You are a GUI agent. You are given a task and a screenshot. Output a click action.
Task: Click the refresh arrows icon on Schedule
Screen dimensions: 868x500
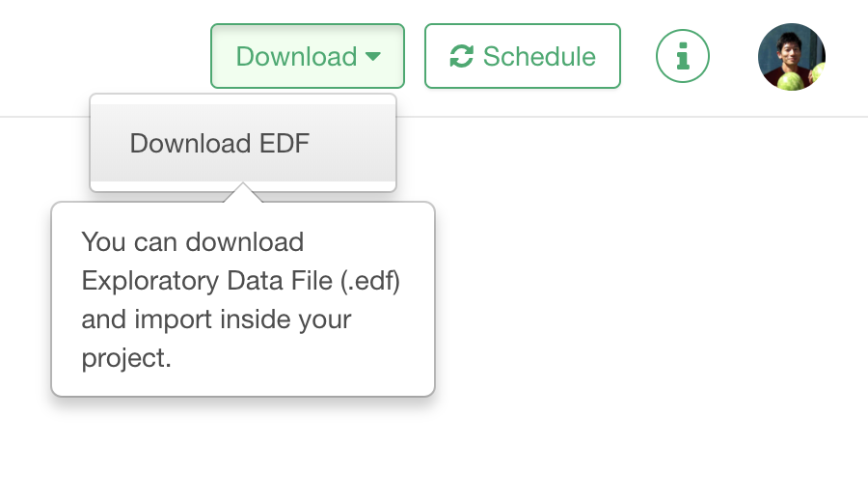click(462, 57)
